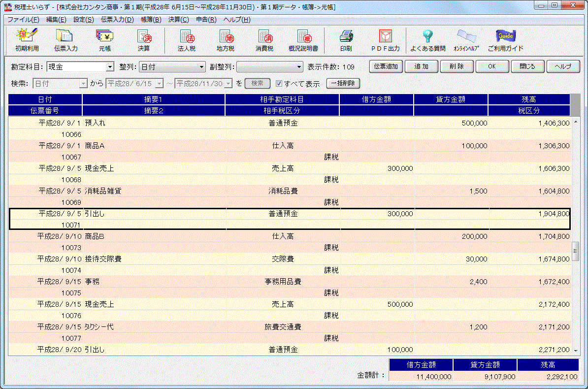Expand the empty 副整列 dropdown
Image resolution: width=588 pixels, height=389 pixels.
click(299, 67)
